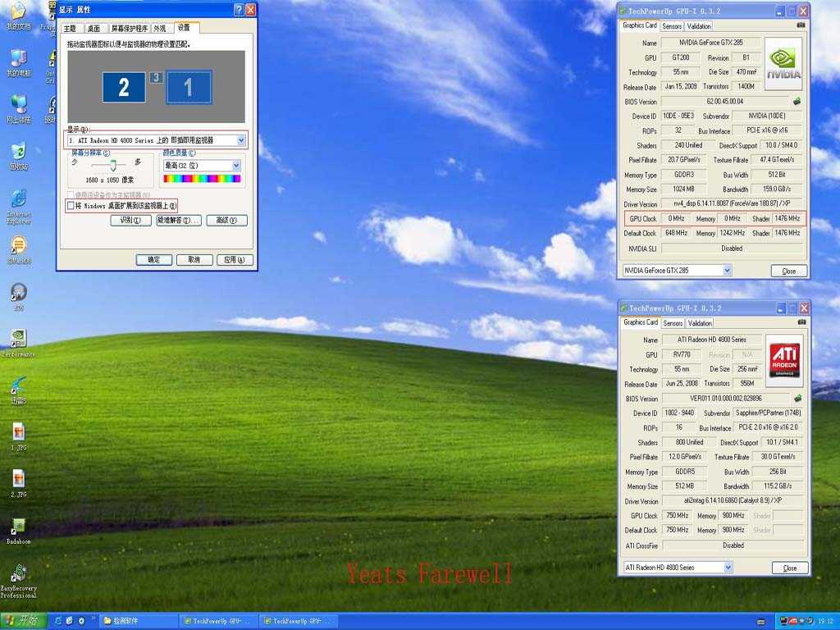Click the NVIDIA logo in GPU-Z
840x630 pixels.
click(x=783, y=64)
